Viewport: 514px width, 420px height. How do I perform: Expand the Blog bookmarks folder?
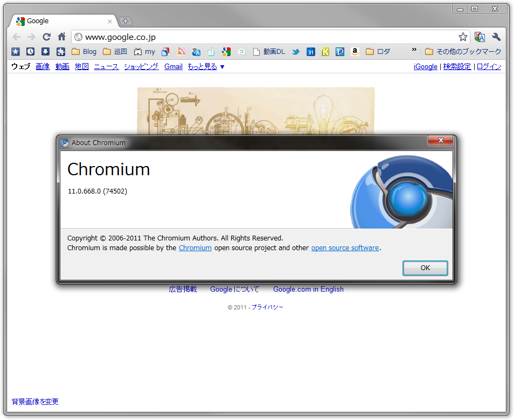click(84, 52)
